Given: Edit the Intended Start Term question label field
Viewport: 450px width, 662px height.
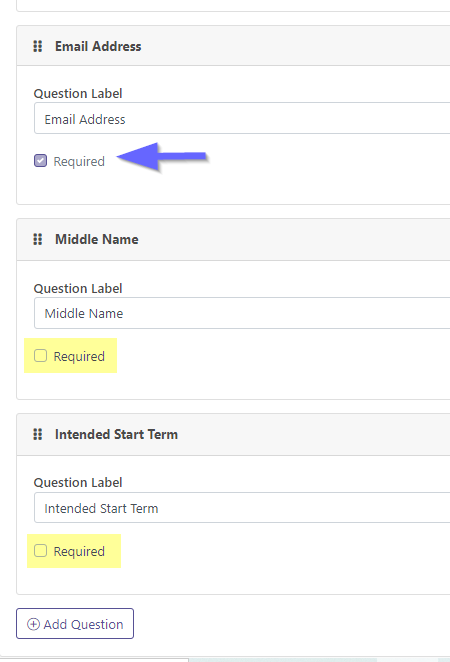Looking at the screenshot, I should point(242,507).
